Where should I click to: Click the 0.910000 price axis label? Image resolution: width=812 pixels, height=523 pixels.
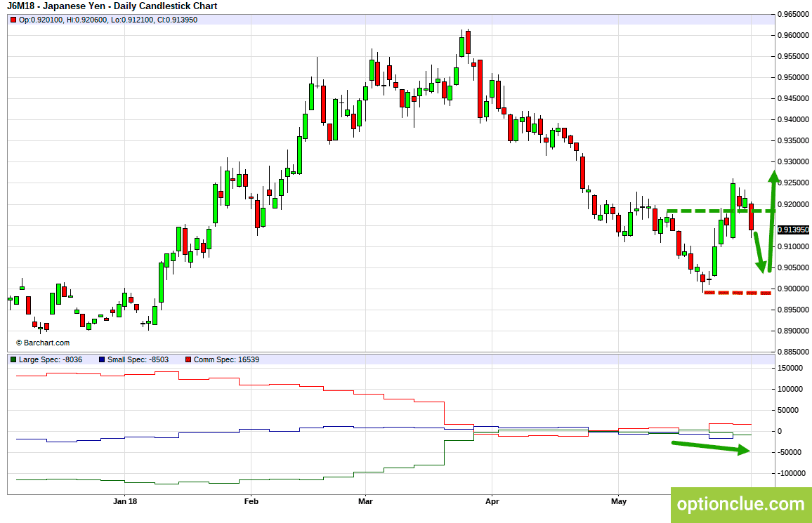(793, 246)
